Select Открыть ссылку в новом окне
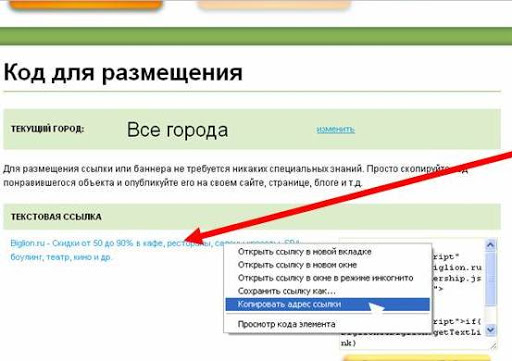 tap(297, 265)
